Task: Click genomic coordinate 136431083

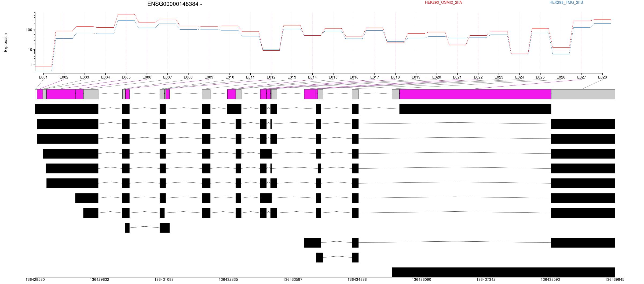Action: click(164, 280)
